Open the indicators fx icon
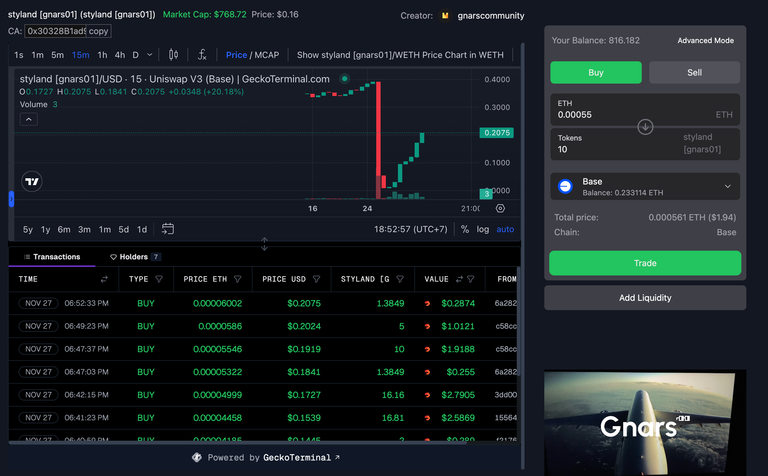 coord(202,55)
